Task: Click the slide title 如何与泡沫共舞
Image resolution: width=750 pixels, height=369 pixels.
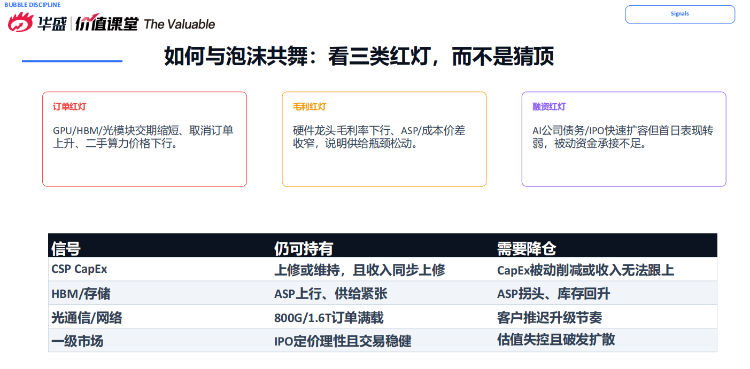Action: click(359, 57)
